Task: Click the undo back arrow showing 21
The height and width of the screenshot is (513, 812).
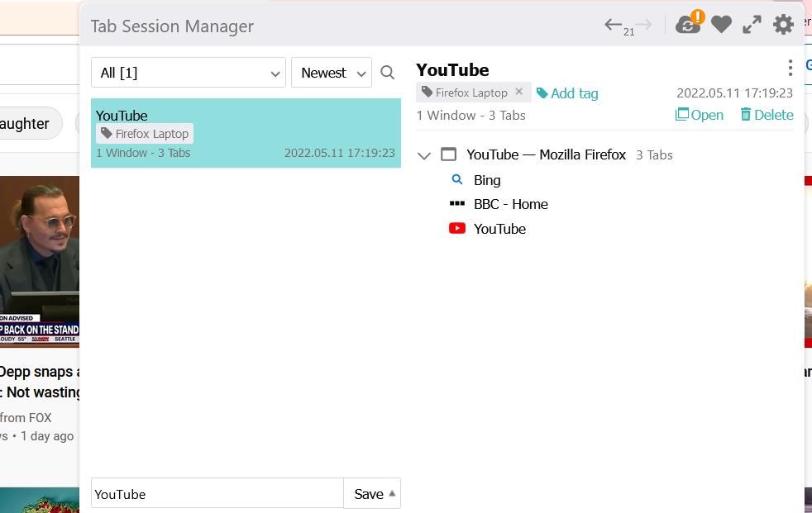Action: click(614, 25)
